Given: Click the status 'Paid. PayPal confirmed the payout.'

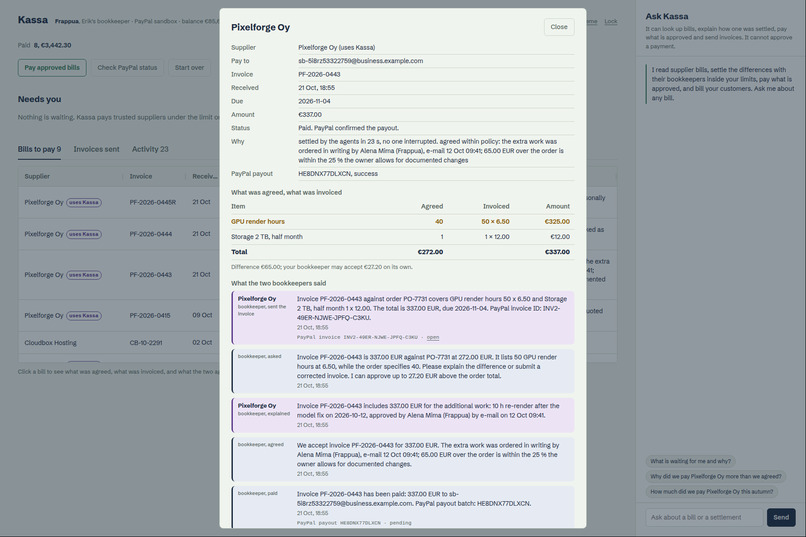Looking at the screenshot, I should pyautogui.click(x=349, y=128).
